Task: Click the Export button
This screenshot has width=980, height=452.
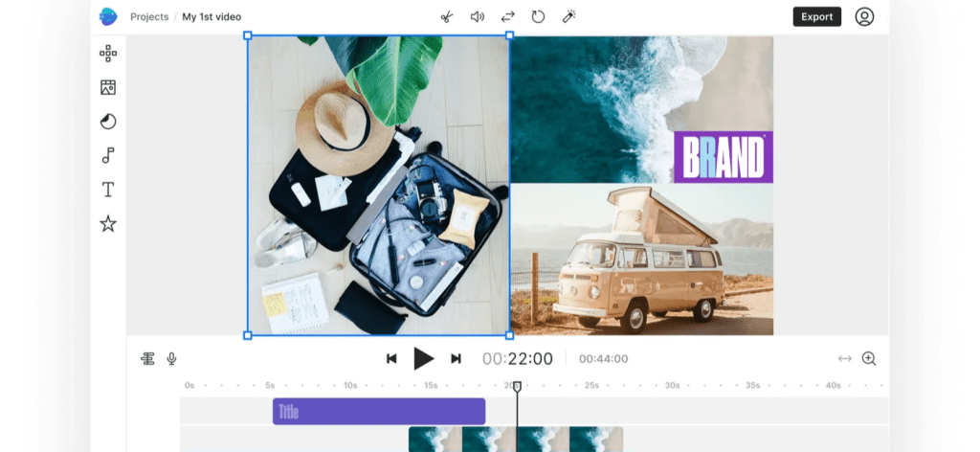Action: pyautogui.click(x=817, y=17)
